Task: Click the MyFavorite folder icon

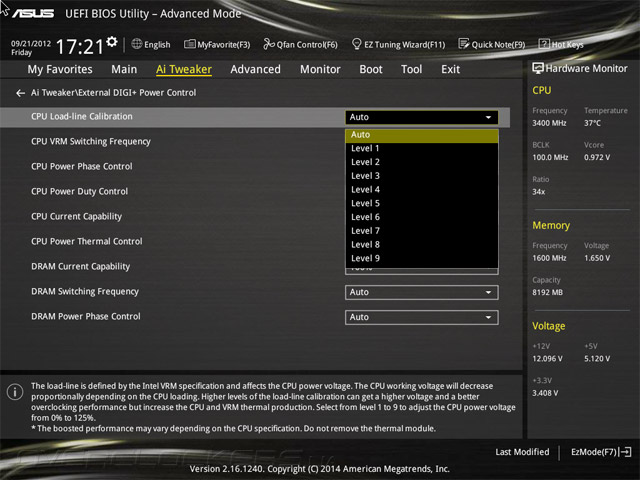Action: [x=189, y=44]
